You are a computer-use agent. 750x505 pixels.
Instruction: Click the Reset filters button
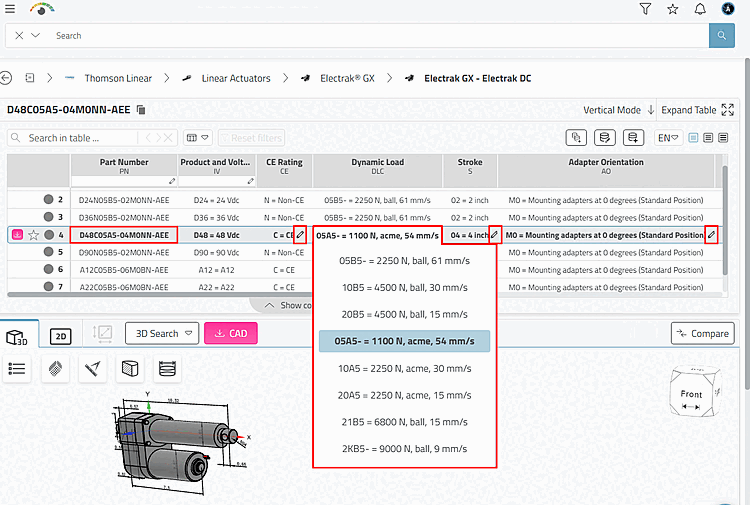251,138
